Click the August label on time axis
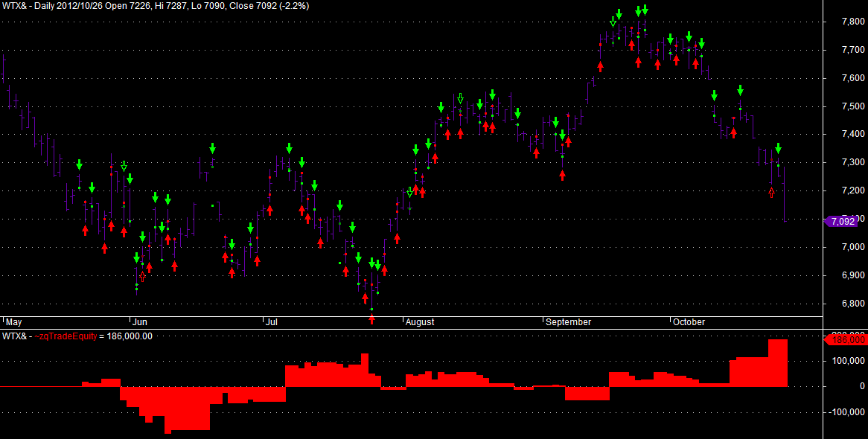This screenshot has width=868, height=439. coord(420,322)
